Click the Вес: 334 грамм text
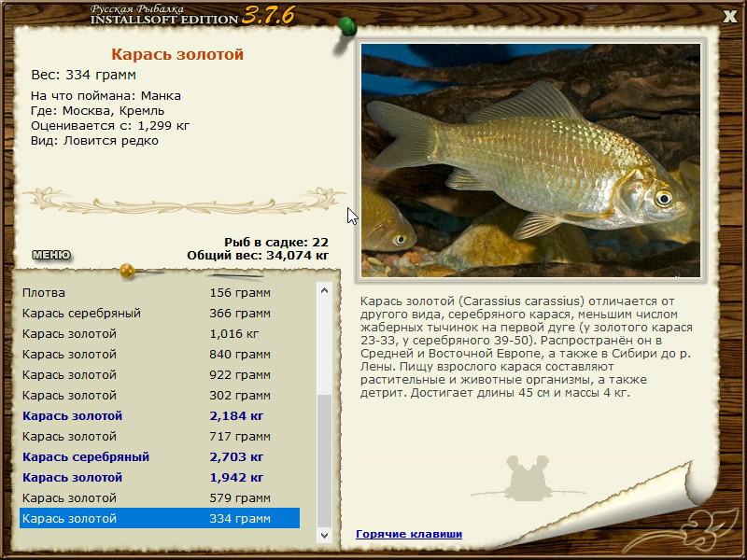747x560 pixels. [84, 75]
